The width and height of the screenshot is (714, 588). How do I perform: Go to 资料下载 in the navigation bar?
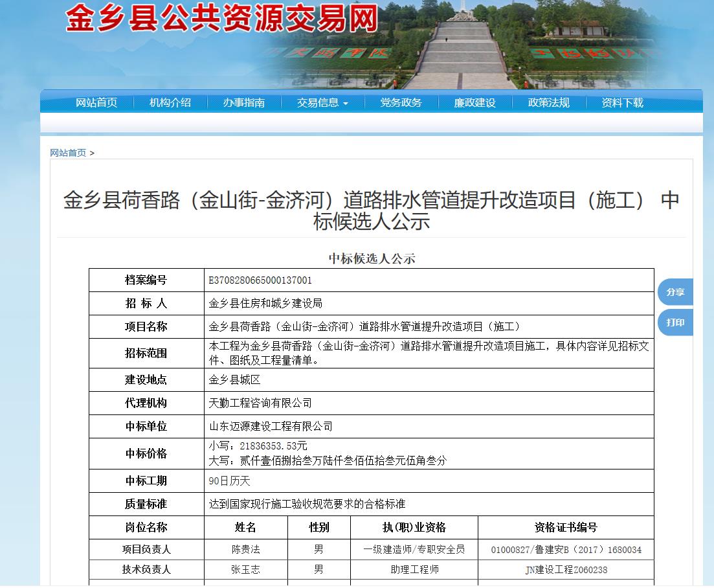pyautogui.click(x=622, y=103)
